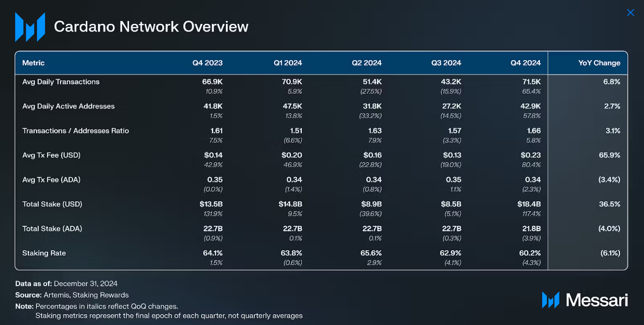Select the Q4 2023 column header
Screen dimensions: 644x325
click(207, 63)
